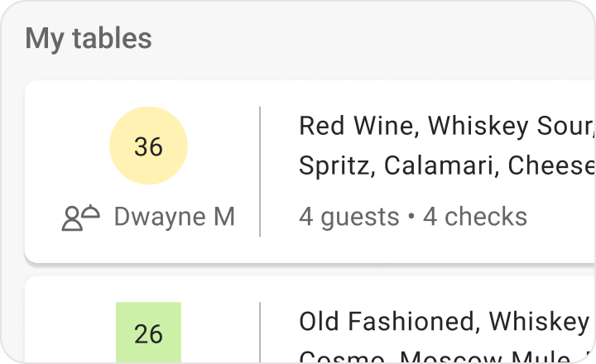
Task: Open the 4 guests count
Action: [349, 217]
